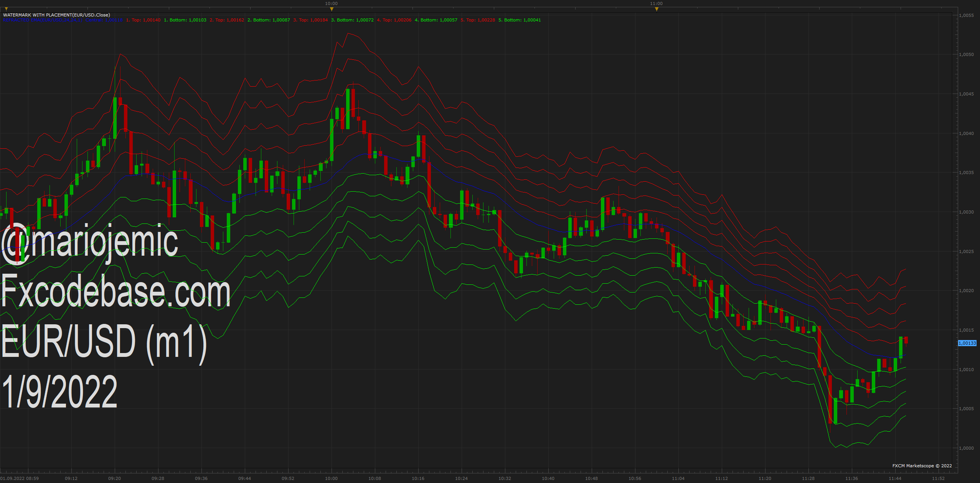Click the 09:28 label on bottom time axis
The height and width of the screenshot is (483, 980).
[x=158, y=478]
